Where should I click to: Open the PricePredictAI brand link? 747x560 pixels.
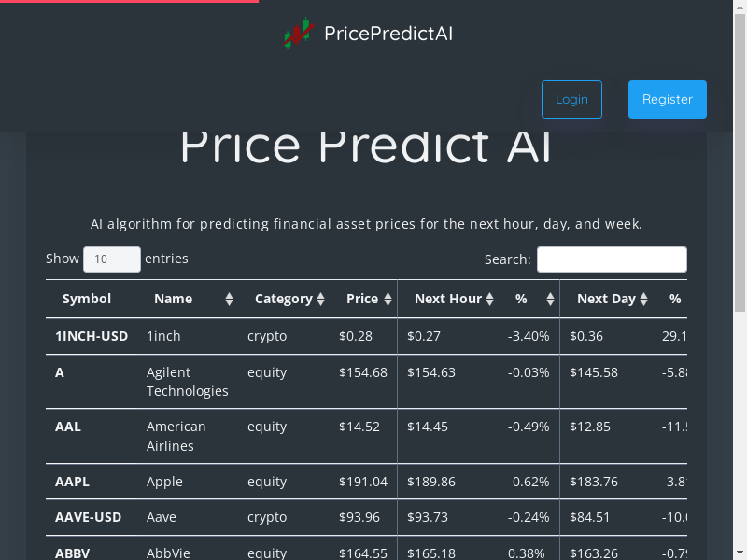coord(388,34)
